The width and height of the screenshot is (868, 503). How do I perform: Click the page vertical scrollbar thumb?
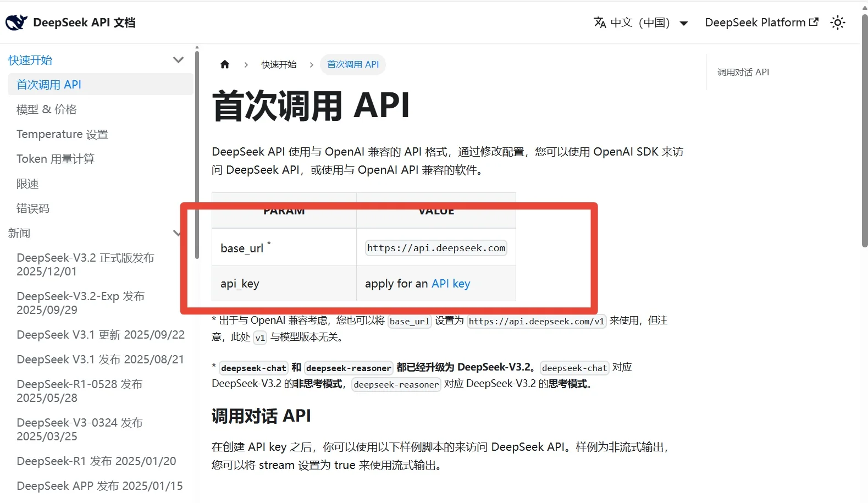click(x=865, y=131)
